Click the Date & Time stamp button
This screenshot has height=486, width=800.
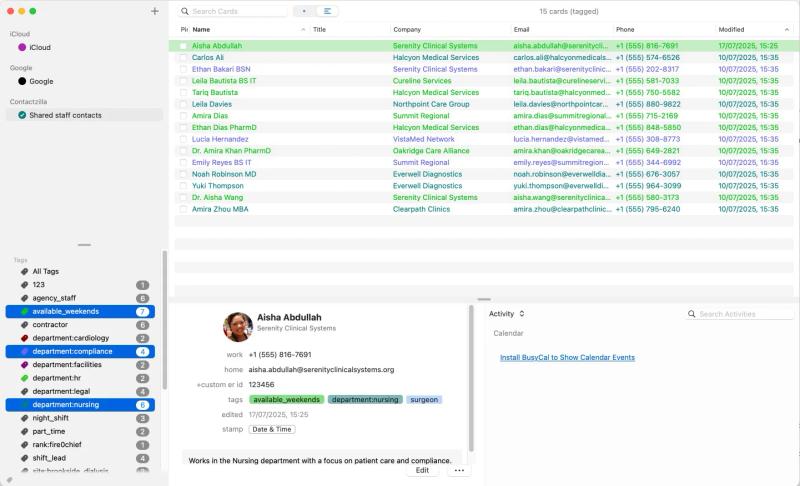[272, 429]
